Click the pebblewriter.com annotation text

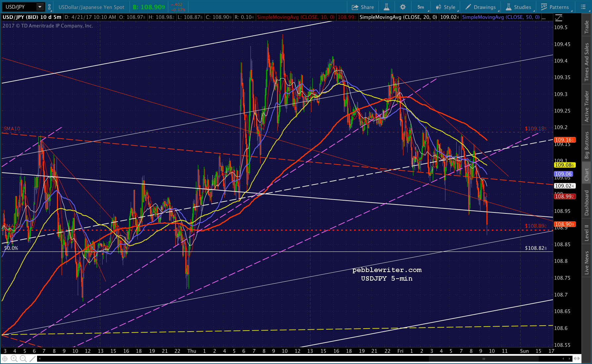[x=387, y=270]
